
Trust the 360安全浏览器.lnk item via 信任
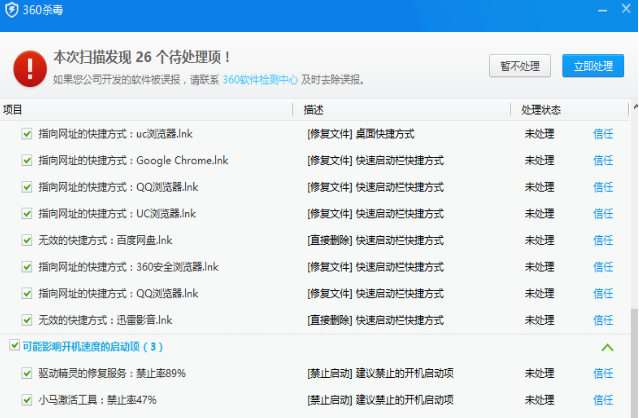603,267
